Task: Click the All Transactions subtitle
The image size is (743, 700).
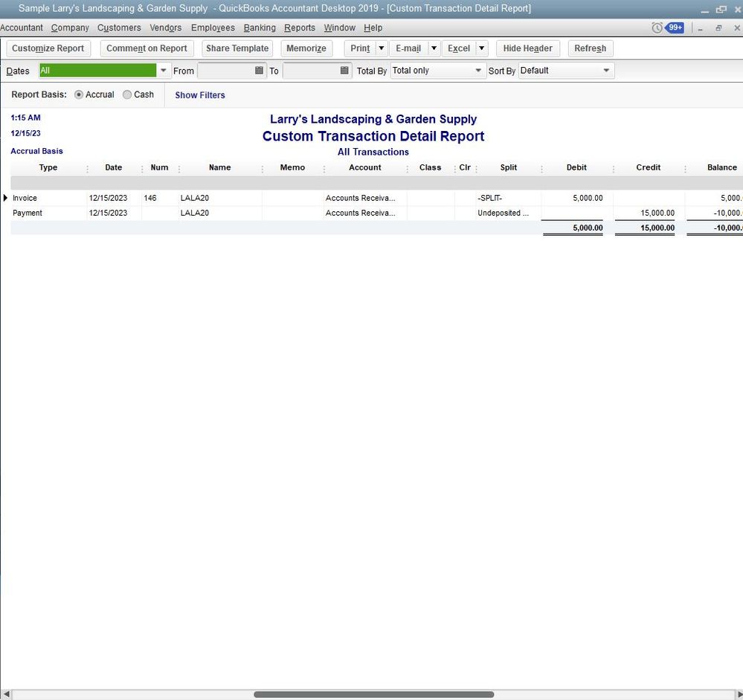Action: click(373, 152)
